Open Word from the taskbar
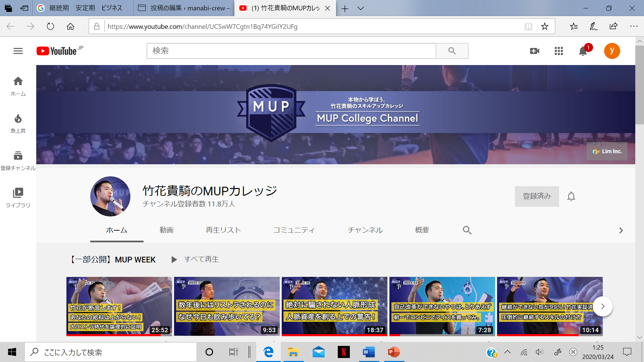Screen dimensions: 644x362 [369, 352]
